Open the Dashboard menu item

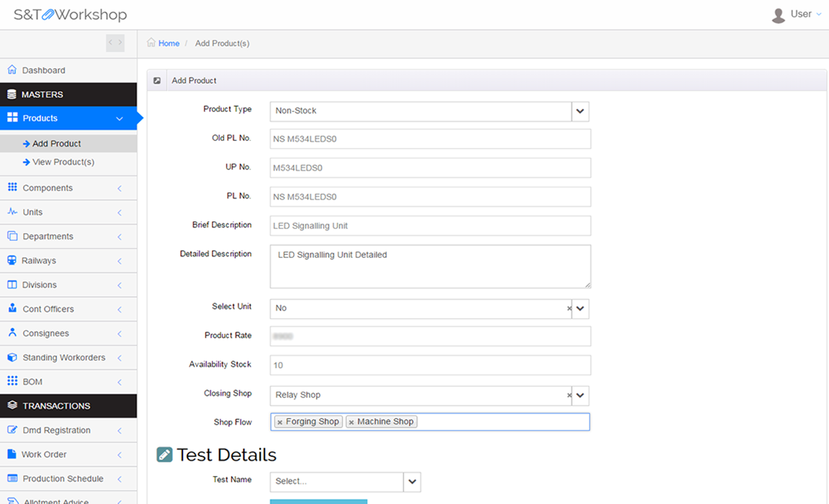(69, 70)
